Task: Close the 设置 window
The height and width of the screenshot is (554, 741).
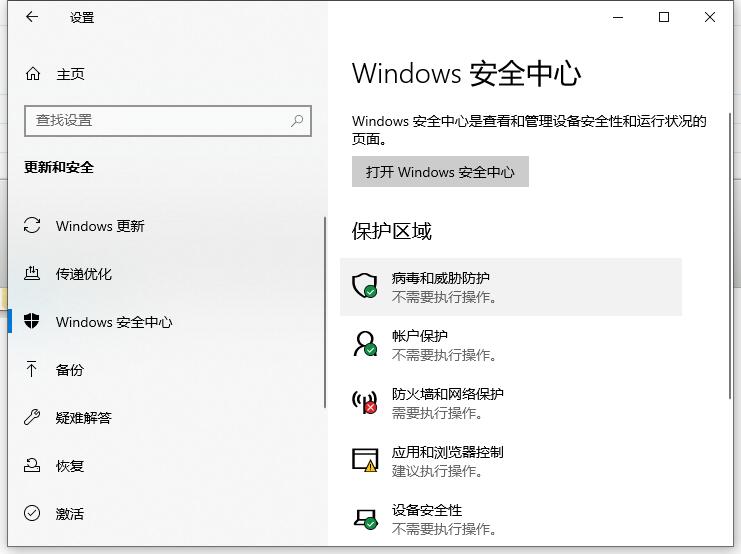Action: [709, 17]
